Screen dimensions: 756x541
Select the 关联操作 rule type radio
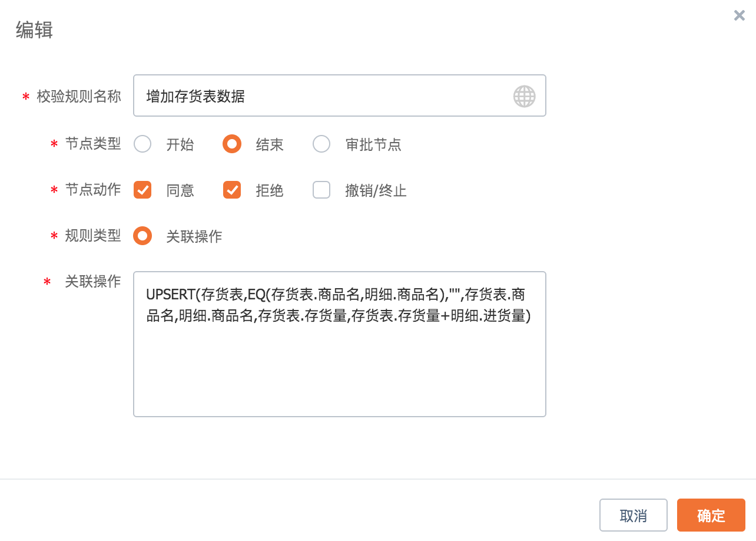point(143,236)
